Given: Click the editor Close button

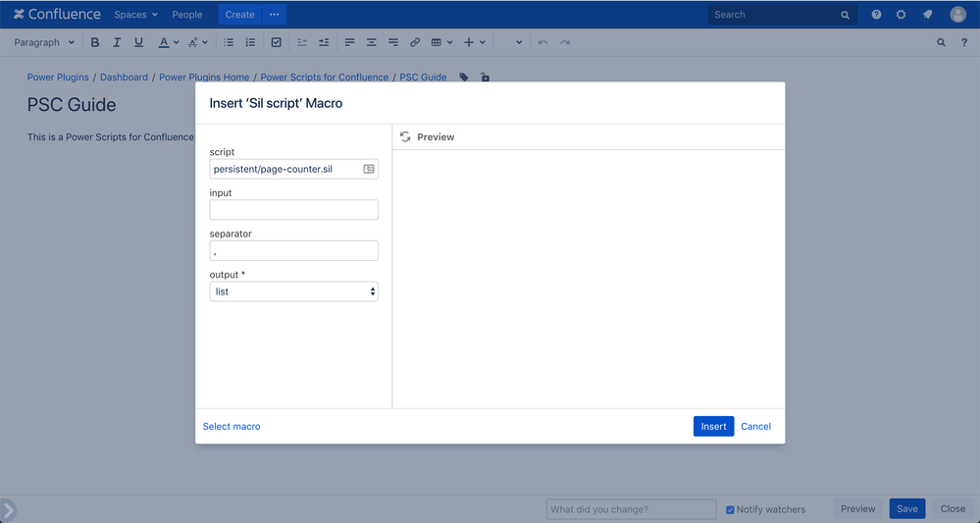Looking at the screenshot, I should [953, 508].
